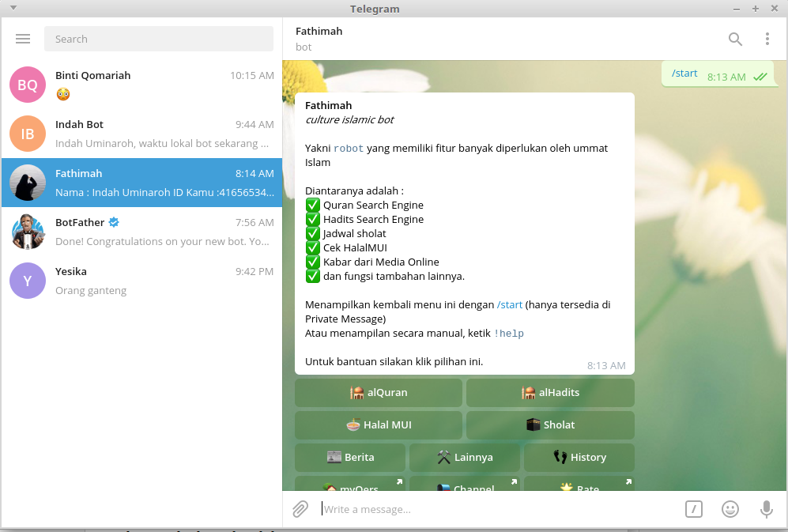788x532 pixels.
Task: Click 'Done! Congratulations' message preview
Action: tap(162, 241)
